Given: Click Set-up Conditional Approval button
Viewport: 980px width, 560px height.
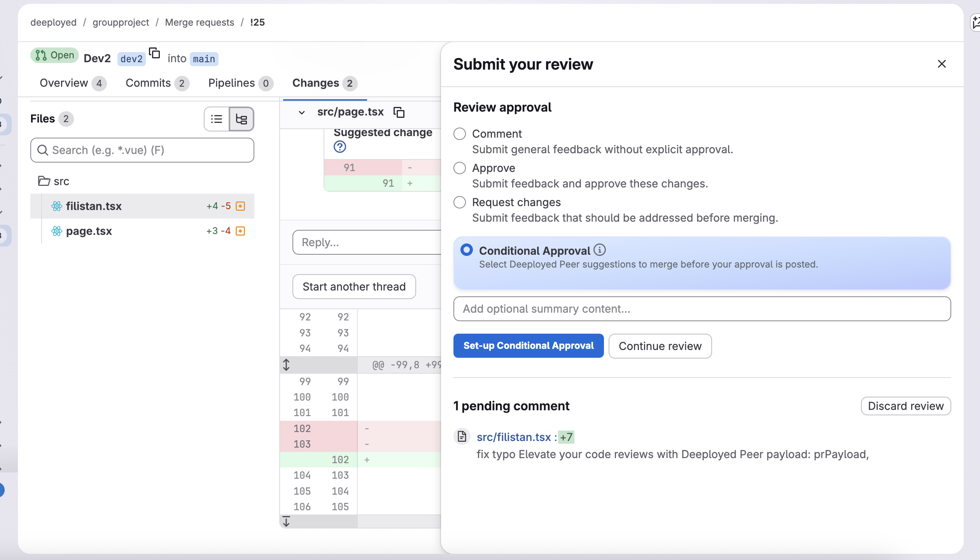Looking at the screenshot, I should point(528,346).
